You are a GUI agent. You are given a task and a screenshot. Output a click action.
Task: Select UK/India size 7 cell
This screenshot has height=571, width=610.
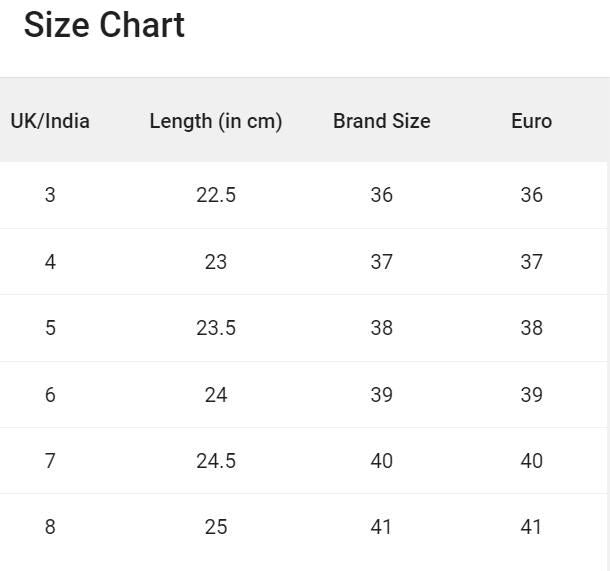tap(50, 461)
